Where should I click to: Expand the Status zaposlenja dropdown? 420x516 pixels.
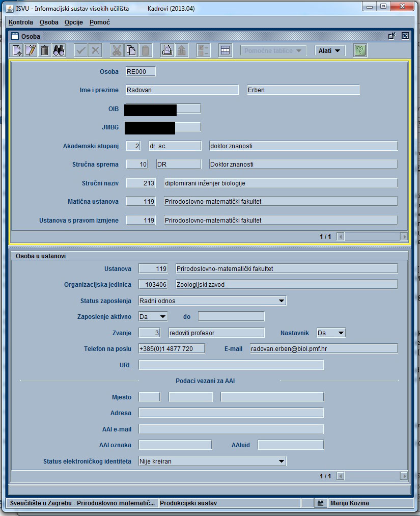282,301
